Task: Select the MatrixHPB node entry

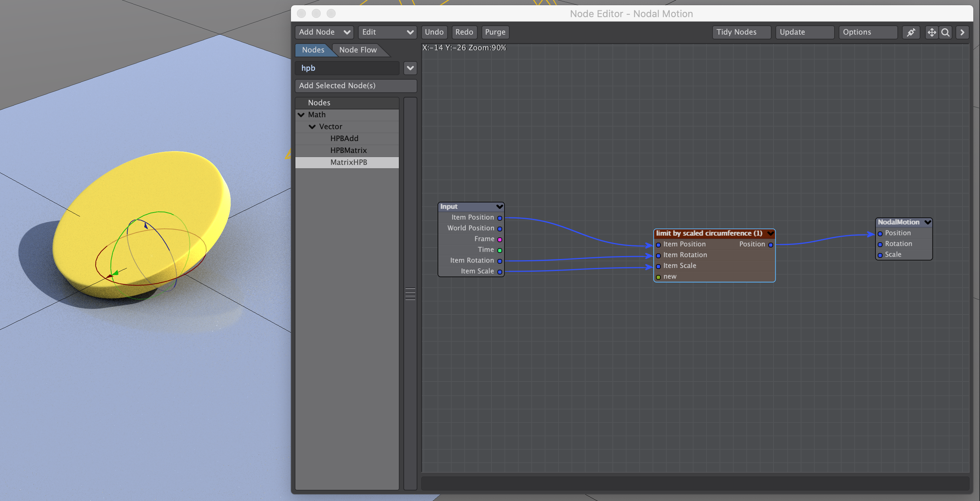Action: point(350,162)
